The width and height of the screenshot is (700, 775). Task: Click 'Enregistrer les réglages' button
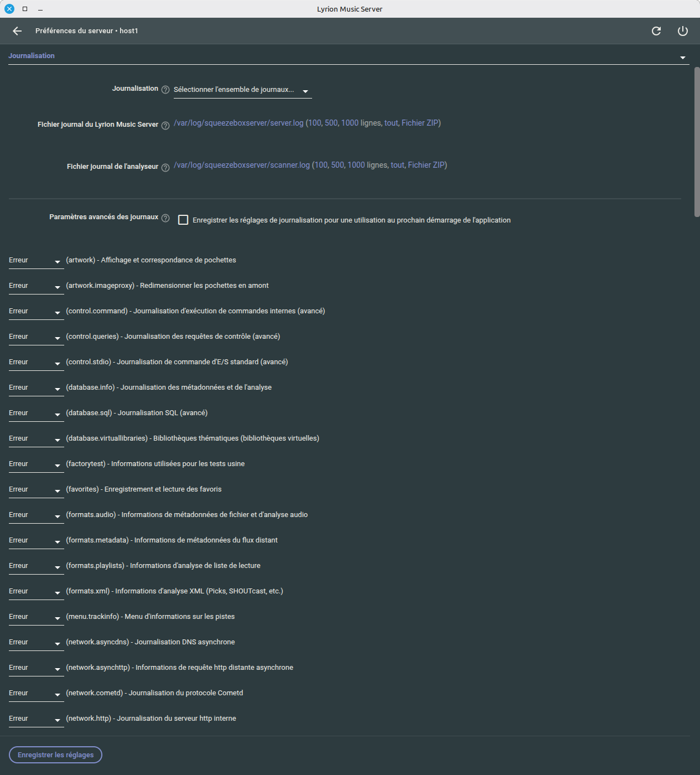point(55,755)
